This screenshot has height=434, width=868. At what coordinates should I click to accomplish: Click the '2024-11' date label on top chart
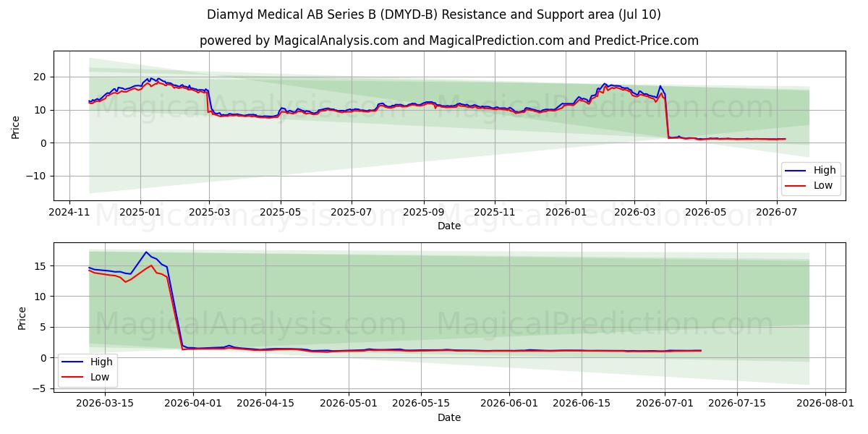69,213
